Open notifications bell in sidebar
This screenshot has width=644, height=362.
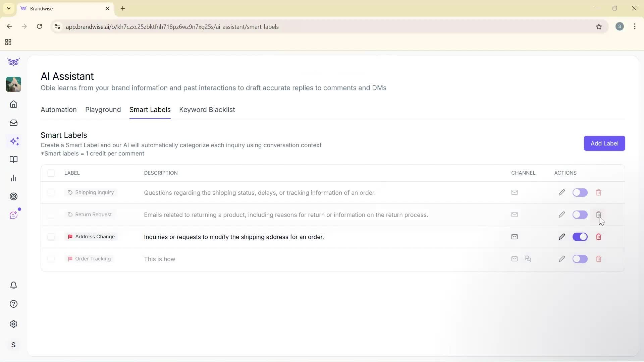[x=13, y=285]
